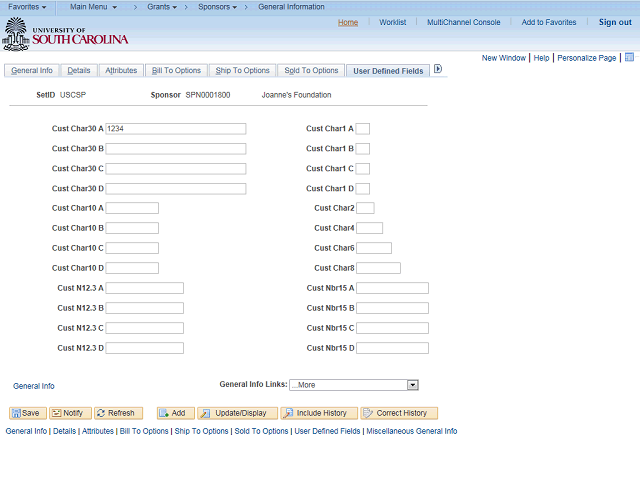
Task: Click the User Defined Fields footer link
Action: pos(327,431)
